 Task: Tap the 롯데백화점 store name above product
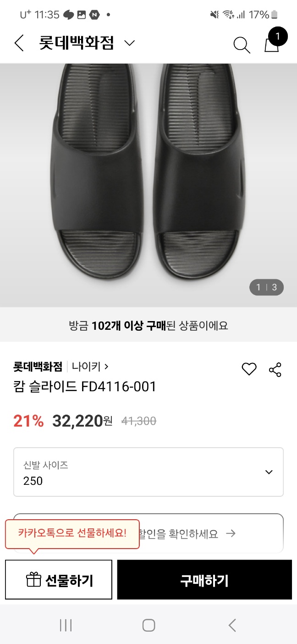point(38,366)
